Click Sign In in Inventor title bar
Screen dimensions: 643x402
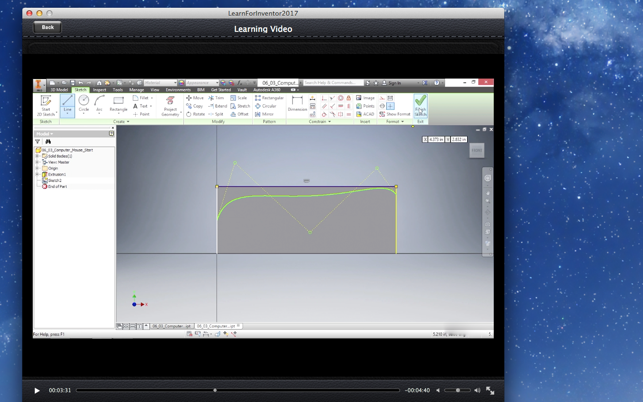point(392,83)
